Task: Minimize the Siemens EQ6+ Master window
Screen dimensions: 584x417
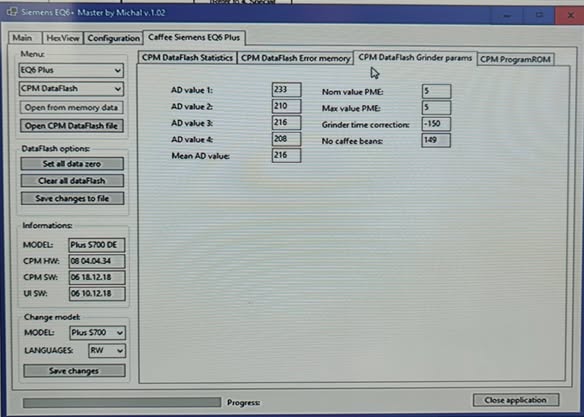Action: pos(507,15)
